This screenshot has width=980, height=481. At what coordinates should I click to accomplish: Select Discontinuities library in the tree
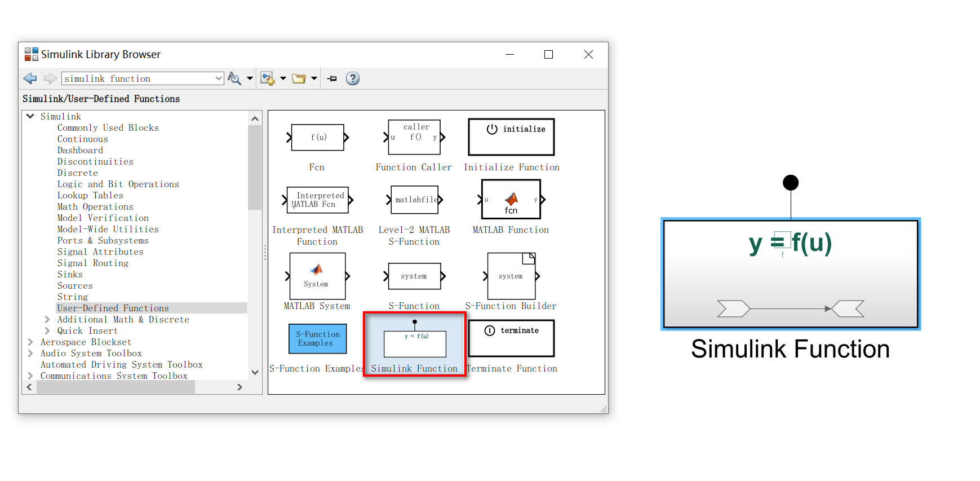coord(96,161)
